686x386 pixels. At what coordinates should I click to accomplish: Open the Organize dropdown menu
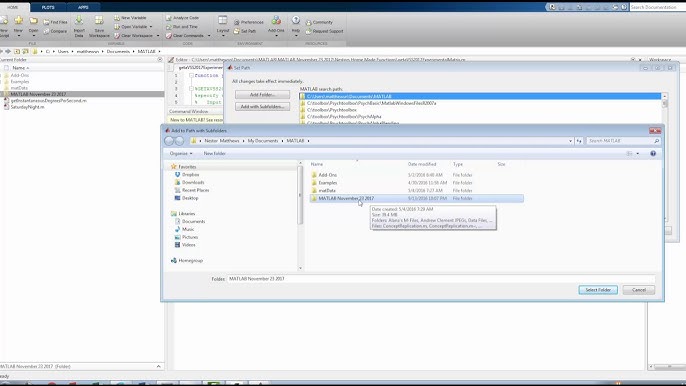[x=181, y=154]
